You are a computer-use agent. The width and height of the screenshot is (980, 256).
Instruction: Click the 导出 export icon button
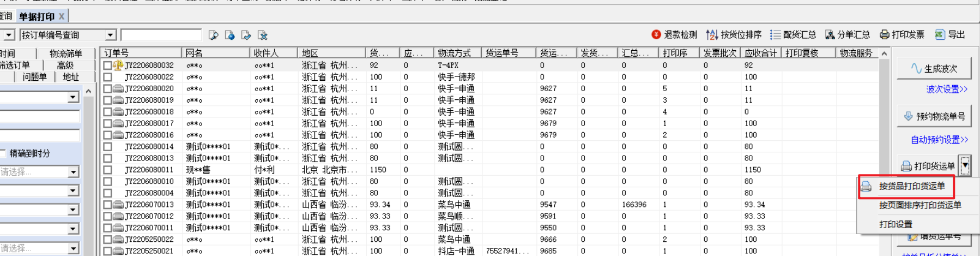[950, 34]
